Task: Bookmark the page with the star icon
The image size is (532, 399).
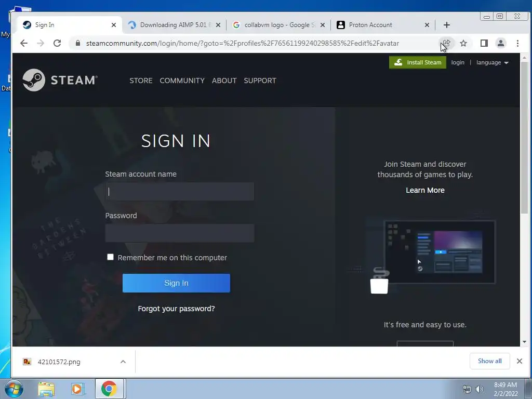Action: [x=463, y=43]
